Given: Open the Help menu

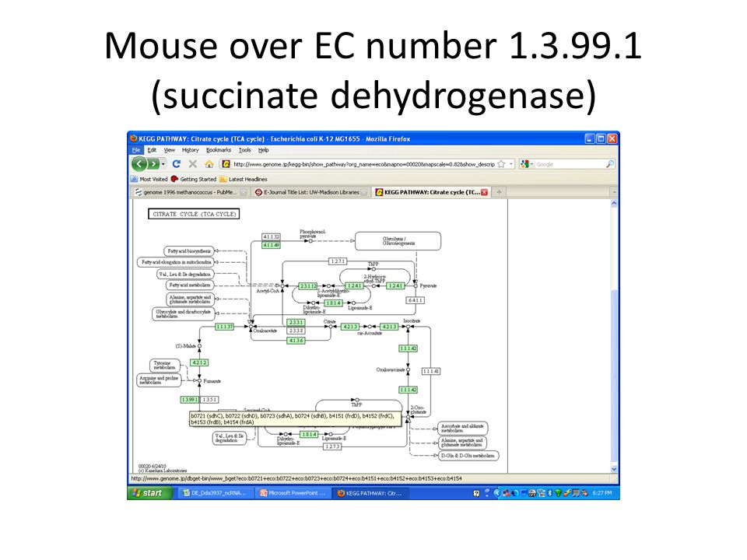Looking at the screenshot, I should click(x=264, y=150).
